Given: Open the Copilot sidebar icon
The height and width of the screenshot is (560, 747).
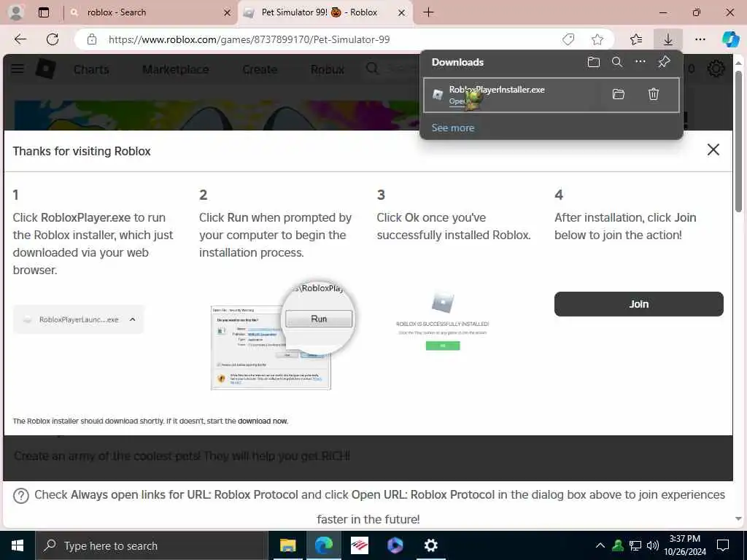Looking at the screenshot, I should (x=730, y=39).
